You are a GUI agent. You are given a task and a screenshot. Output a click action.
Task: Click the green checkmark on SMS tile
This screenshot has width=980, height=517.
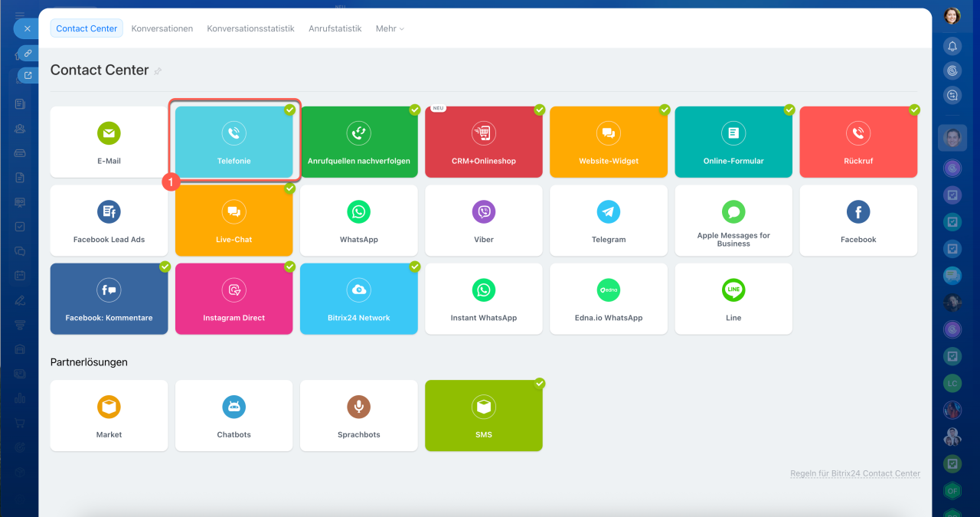[x=540, y=383]
